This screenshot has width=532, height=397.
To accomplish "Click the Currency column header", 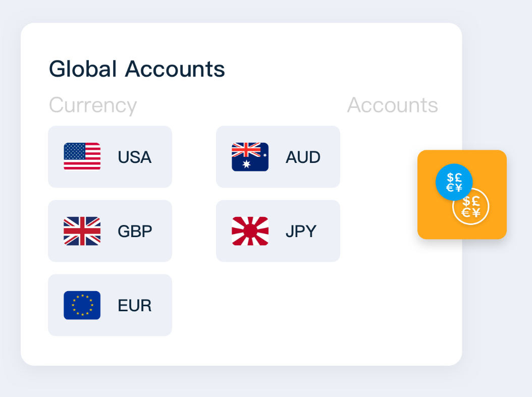I will click(93, 105).
